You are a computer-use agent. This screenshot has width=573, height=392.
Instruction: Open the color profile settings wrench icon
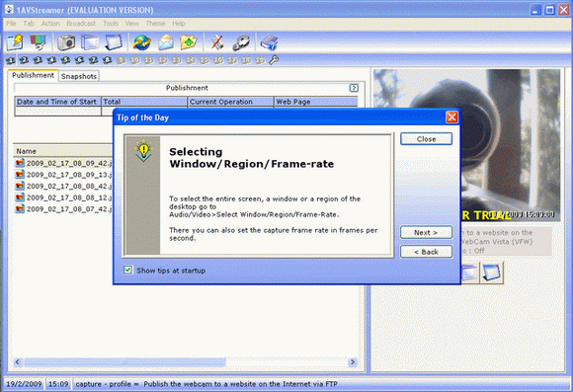click(38, 42)
